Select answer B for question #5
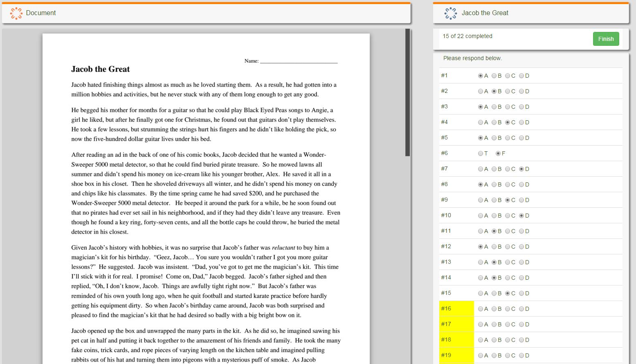 494,138
